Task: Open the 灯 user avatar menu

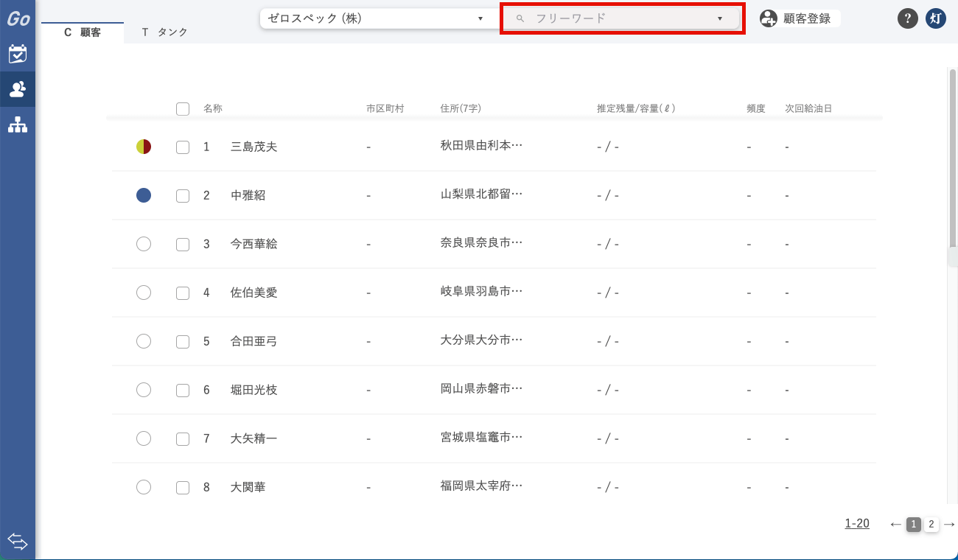Action: (x=936, y=18)
